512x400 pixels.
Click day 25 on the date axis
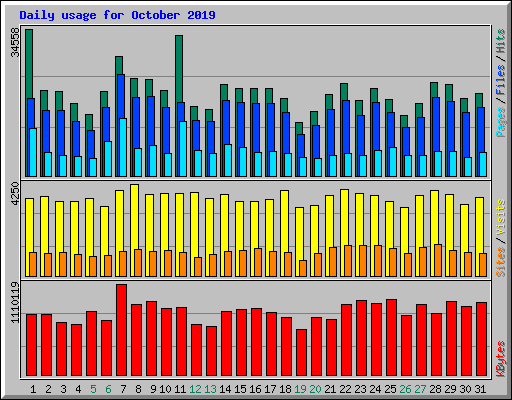[390, 389]
